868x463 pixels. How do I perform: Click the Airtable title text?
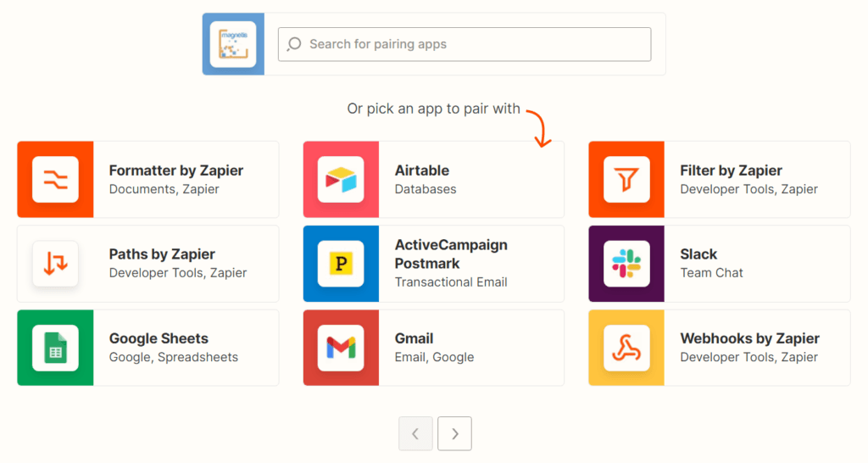[x=422, y=170]
